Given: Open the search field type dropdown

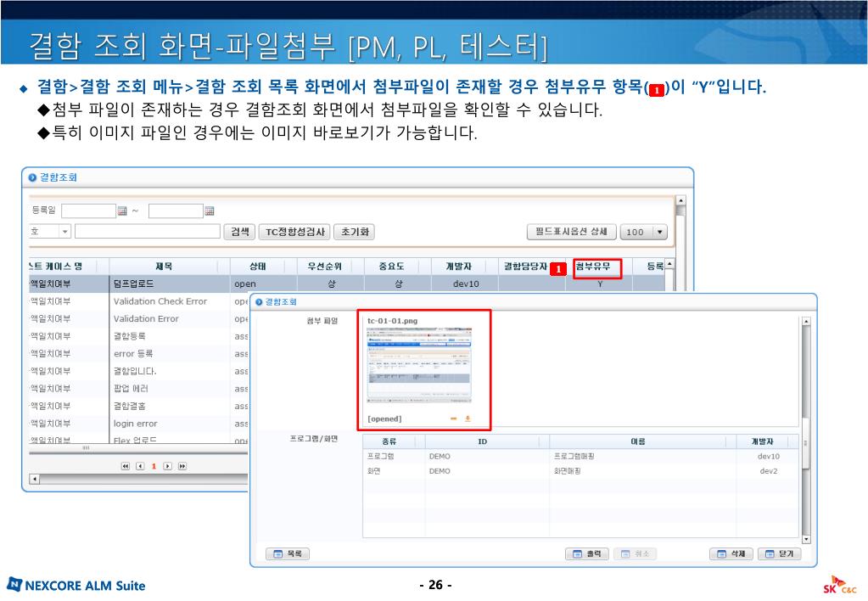Looking at the screenshot, I should pos(64,232).
